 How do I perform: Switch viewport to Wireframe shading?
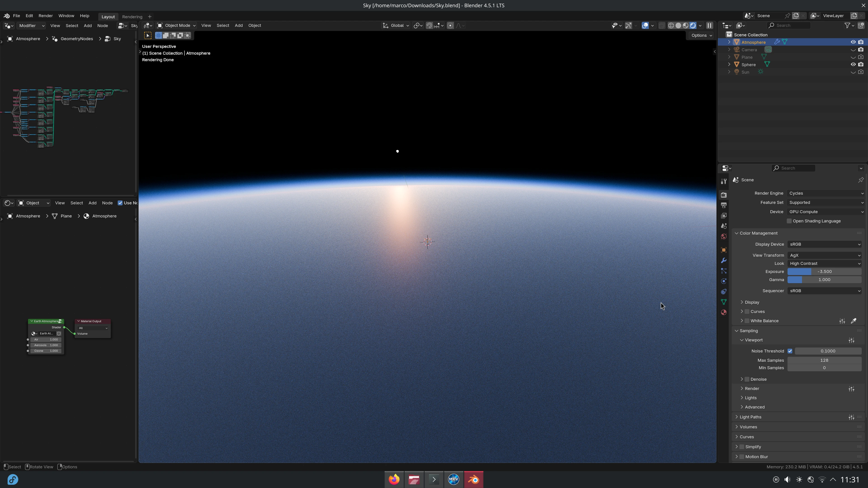click(671, 26)
